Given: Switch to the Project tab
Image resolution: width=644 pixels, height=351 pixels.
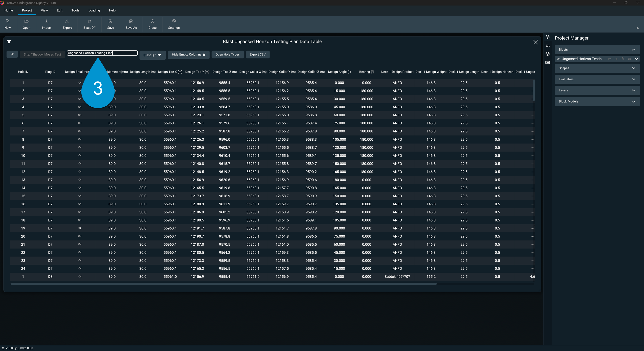Looking at the screenshot, I should [x=27, y=10].
